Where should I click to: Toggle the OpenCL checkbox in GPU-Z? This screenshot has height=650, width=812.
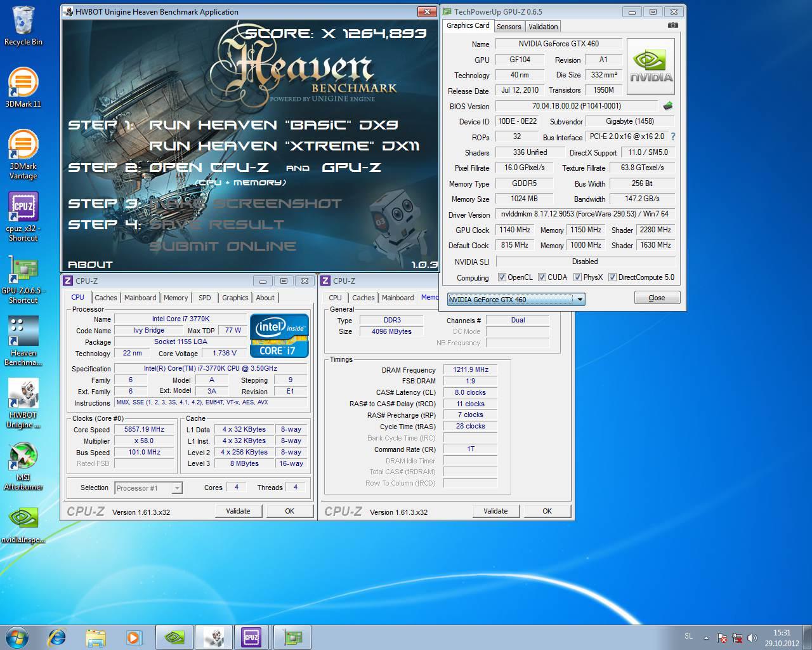[502, 277]
